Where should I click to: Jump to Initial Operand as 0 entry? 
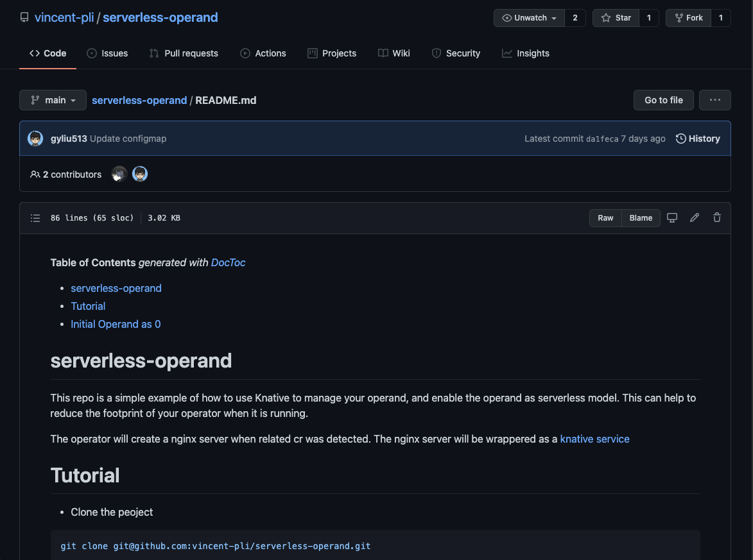pos(116,325)
